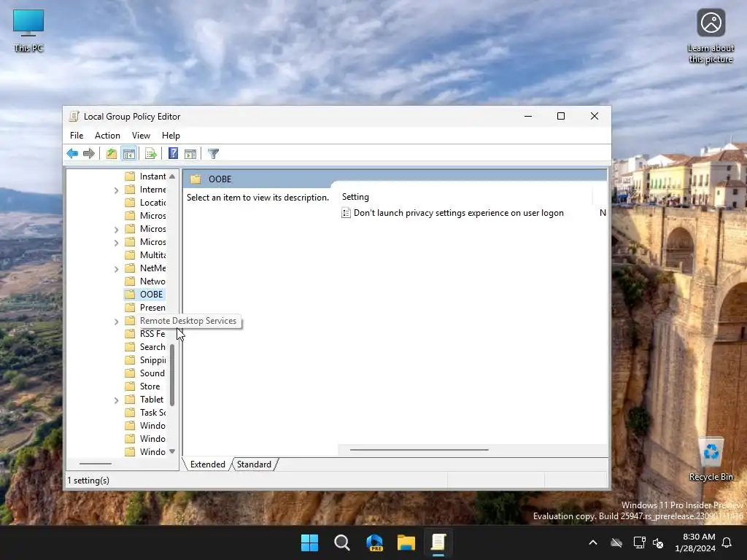Click the muted volume icon in the tray
The width and height of the screenshot is (747, 560).
click(658, 542)
